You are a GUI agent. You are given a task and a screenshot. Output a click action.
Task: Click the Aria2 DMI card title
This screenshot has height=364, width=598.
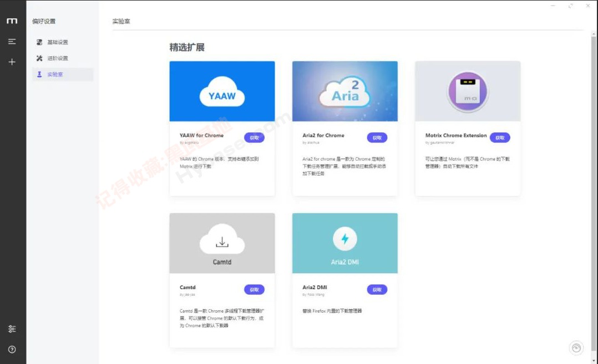pyautogui.click(x=315, y=288)
